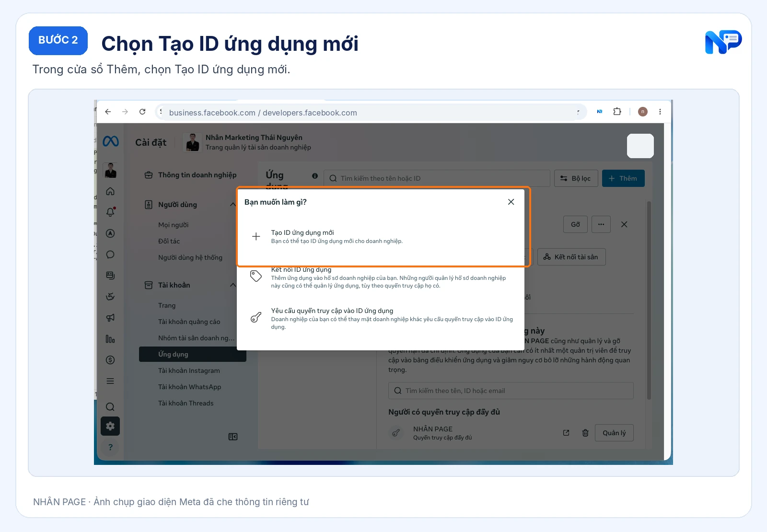Screen dimensions: 767x532
Task: Click the Thêm button
Action: click(x=623, y=178)
